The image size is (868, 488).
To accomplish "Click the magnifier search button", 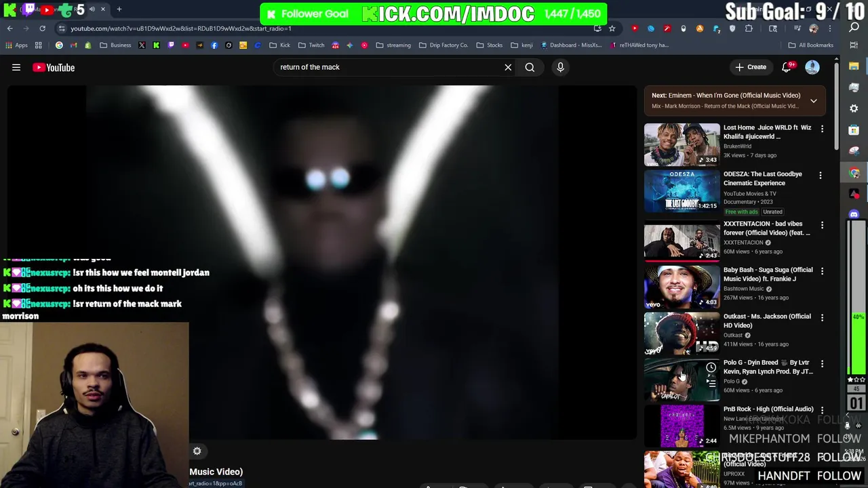I will click(x=530, y=67).
